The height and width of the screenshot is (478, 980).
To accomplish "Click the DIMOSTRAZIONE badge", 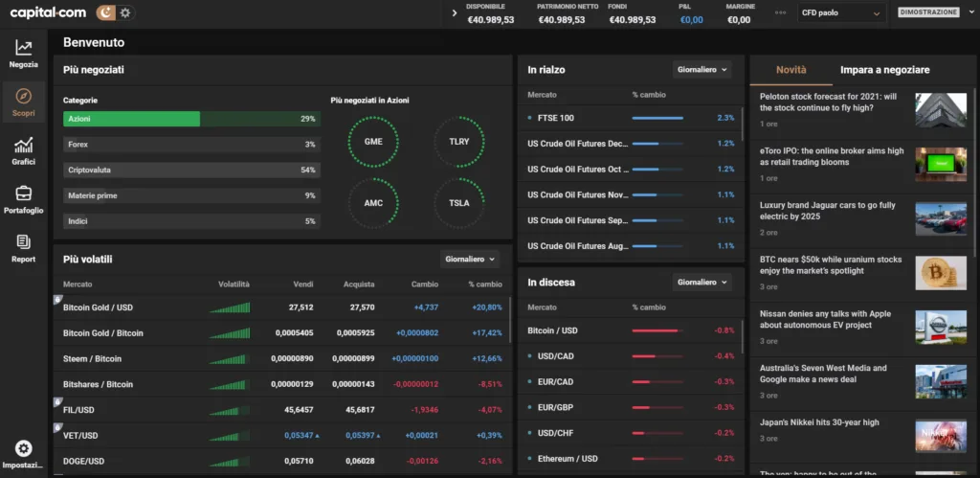I will (x=928, y=12).
